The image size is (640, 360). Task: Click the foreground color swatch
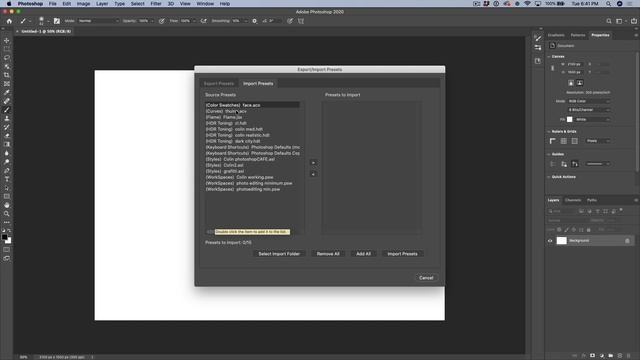pos(4,237)
